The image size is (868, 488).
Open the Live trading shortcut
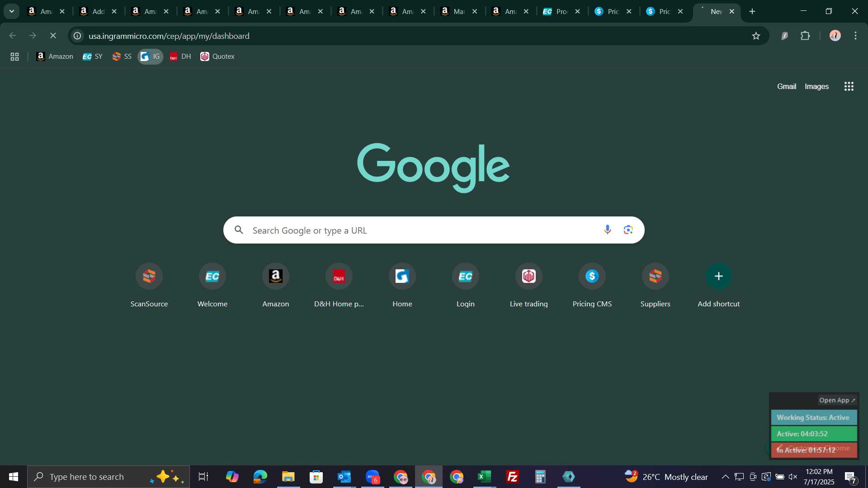pyautogui.click(x=529, y=286)
